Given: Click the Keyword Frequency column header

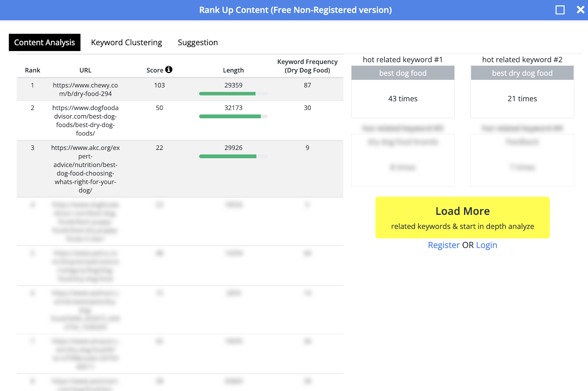Looking at the screenshot, I should point(307,66).
